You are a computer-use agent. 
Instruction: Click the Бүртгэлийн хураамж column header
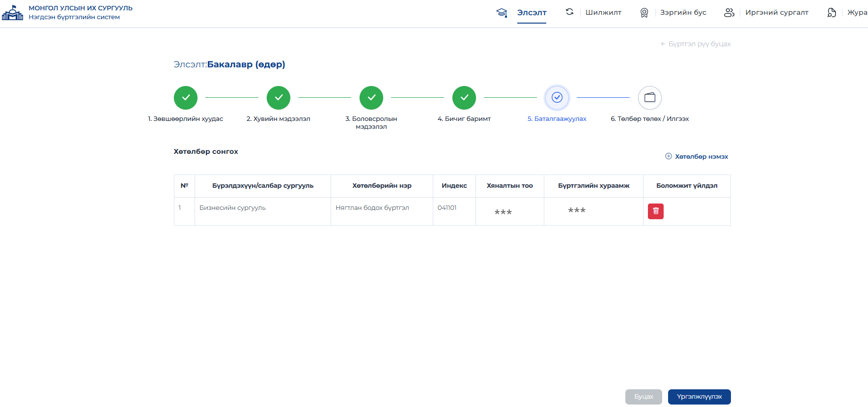click(593, 186)
